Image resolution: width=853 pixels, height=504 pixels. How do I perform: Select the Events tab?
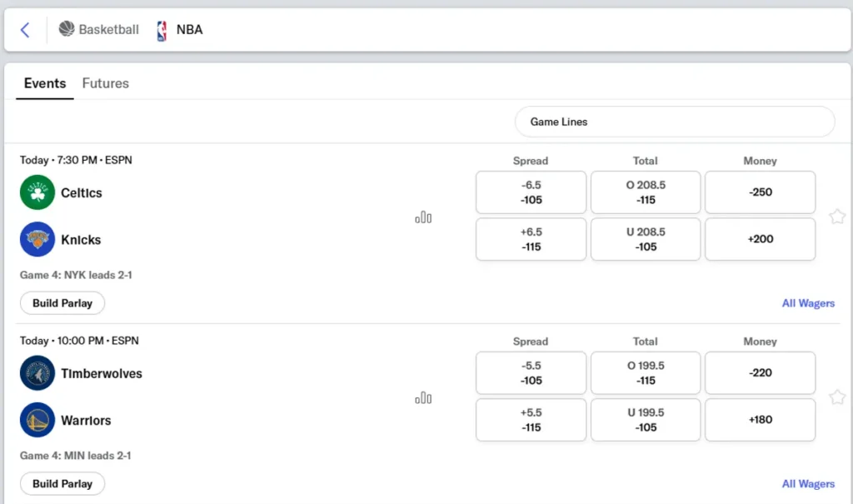(x=45, y=83)
